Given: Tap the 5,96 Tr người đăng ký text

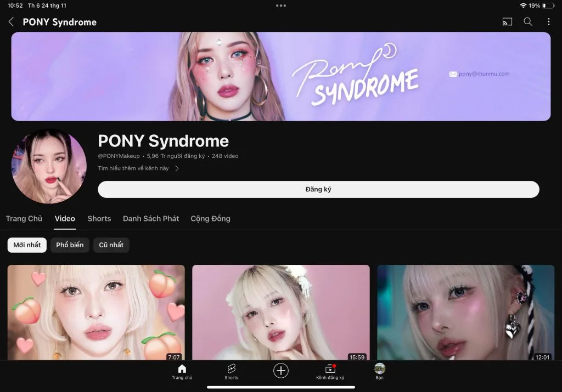Looking at the screenshot, I should (x=176, y=156).
